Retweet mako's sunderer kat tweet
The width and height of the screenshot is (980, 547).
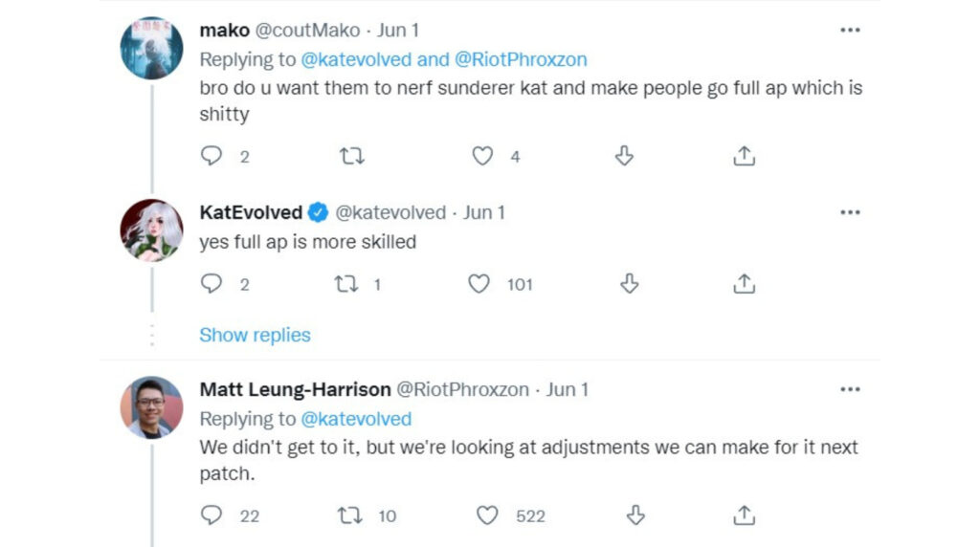(x=352, y=156)
